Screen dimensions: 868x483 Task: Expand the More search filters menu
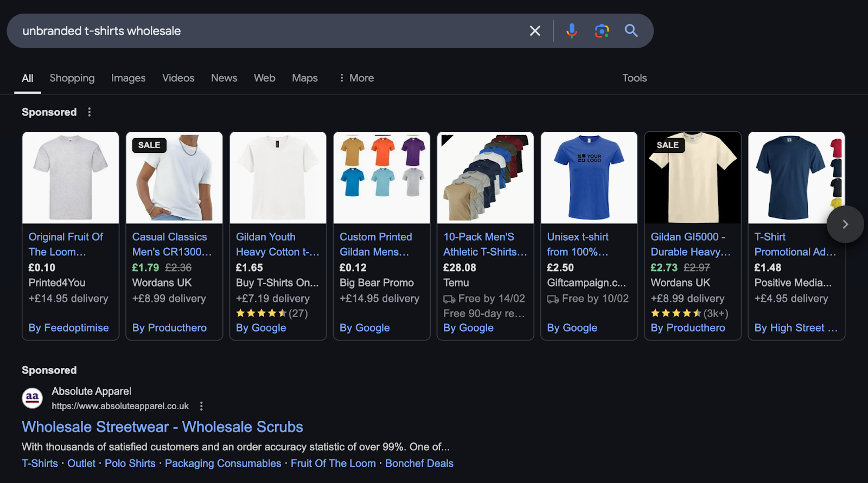click(x=356, y=78)
